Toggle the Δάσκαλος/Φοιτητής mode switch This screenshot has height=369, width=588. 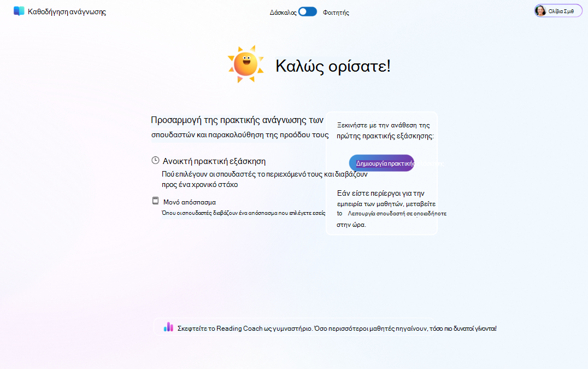308,12
